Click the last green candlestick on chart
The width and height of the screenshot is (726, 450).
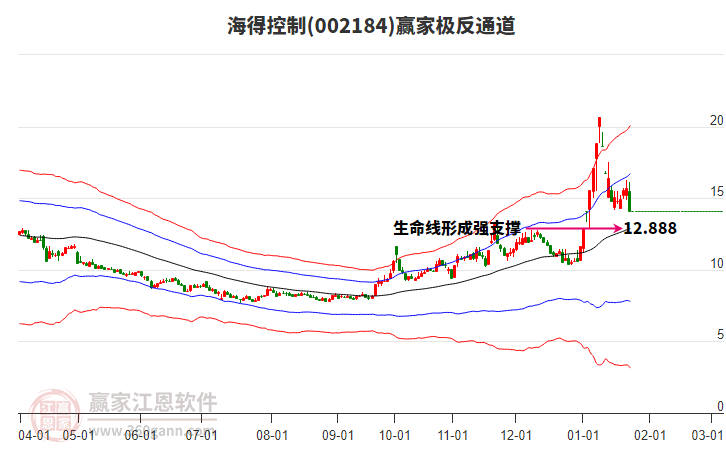click(630, 199)
